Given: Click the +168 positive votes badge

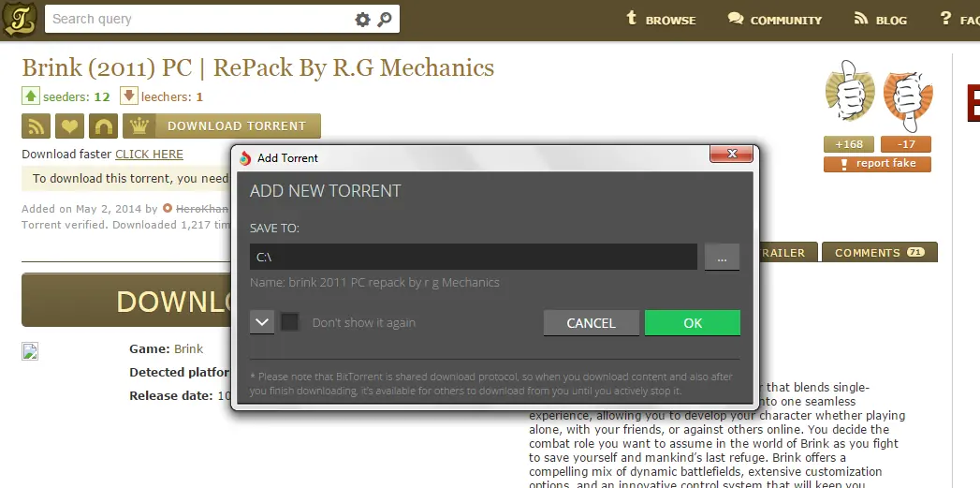Looking at the screenshot, I should 849,144.
